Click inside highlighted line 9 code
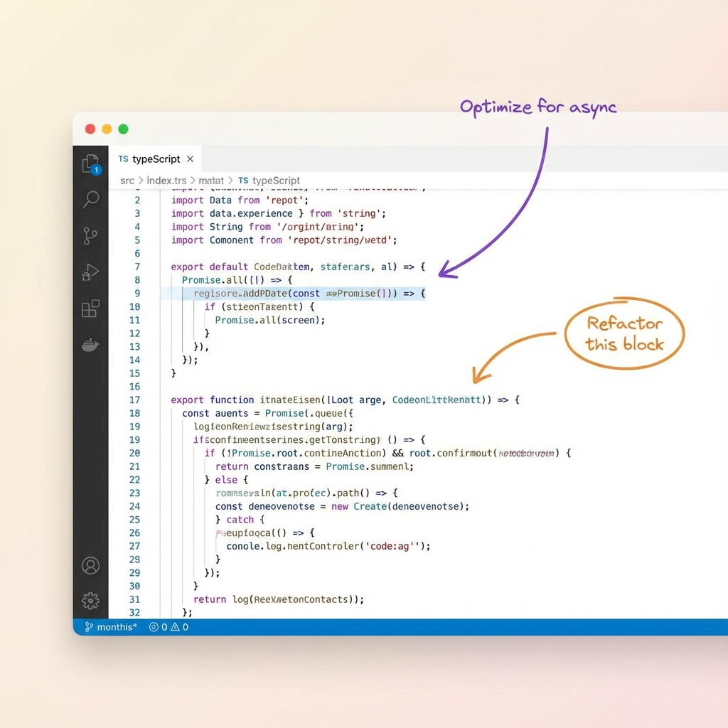This screenshot has height=728, width=728. (299, 294)
